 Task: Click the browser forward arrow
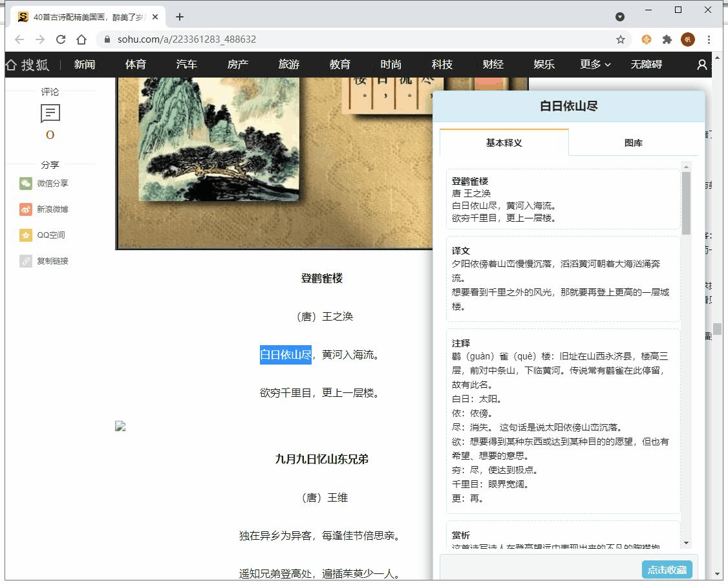(40, 39)
